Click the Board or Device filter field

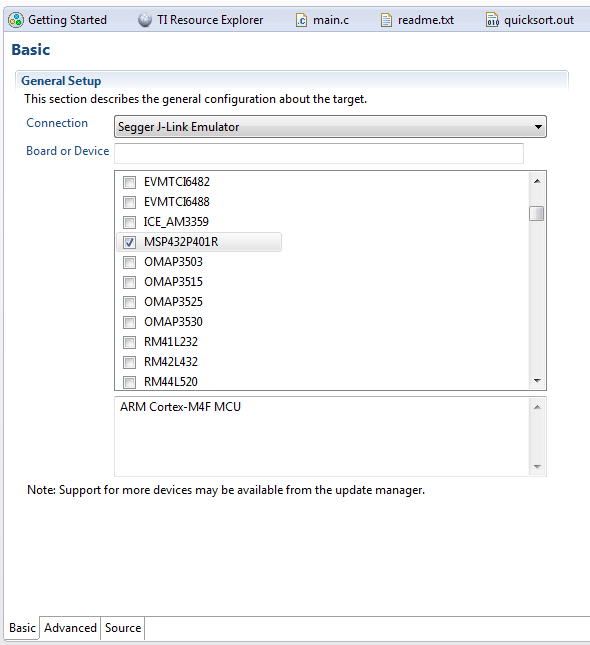tap(319, 153)
